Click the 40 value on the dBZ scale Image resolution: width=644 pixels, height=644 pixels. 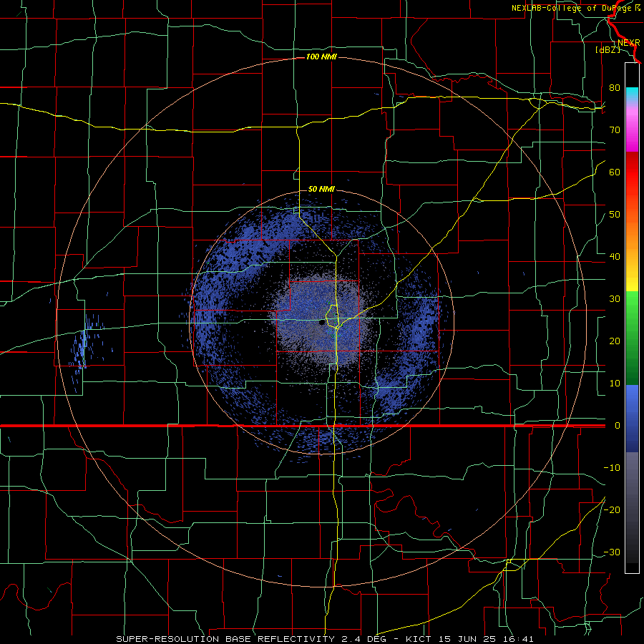[615, 257]
